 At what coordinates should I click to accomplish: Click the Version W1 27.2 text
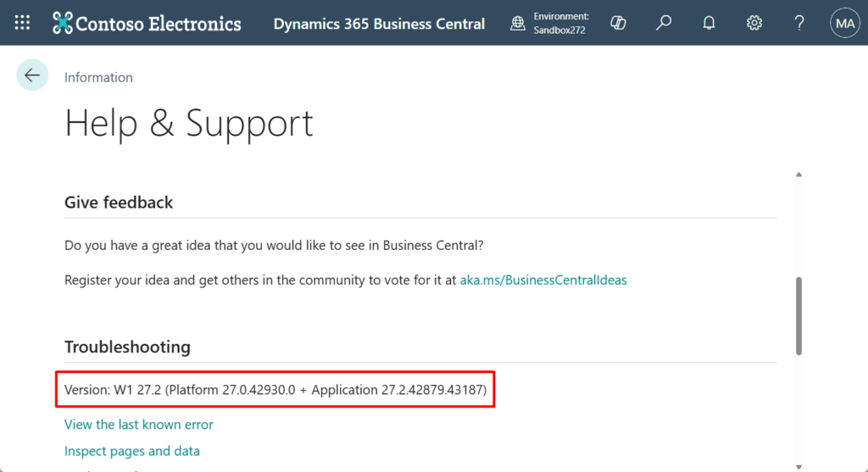275,390
